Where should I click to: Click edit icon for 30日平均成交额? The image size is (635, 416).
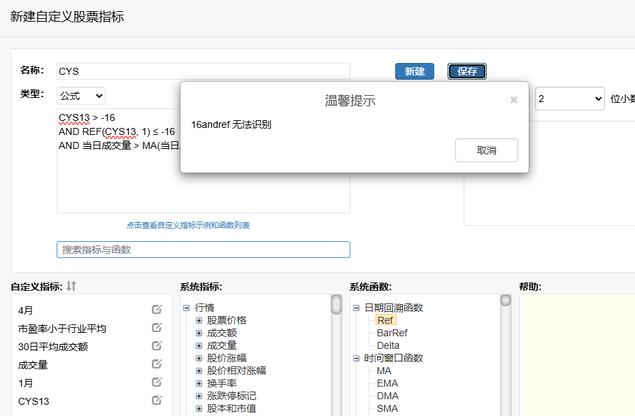coord(156,346)
